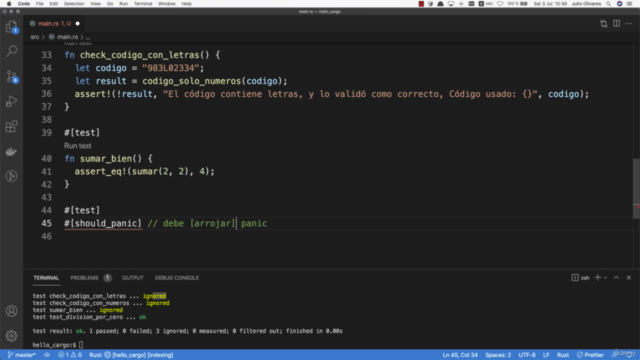The height and width of the screenshot is (360, 640).
Task: Open the Edit menu
Action: coord(53,4)
